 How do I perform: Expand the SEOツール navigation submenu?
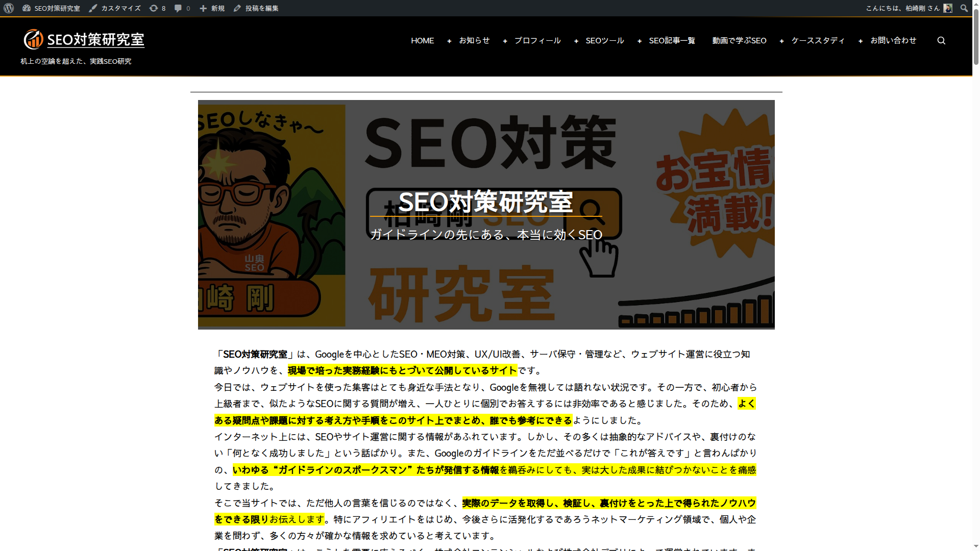[576, 41]
